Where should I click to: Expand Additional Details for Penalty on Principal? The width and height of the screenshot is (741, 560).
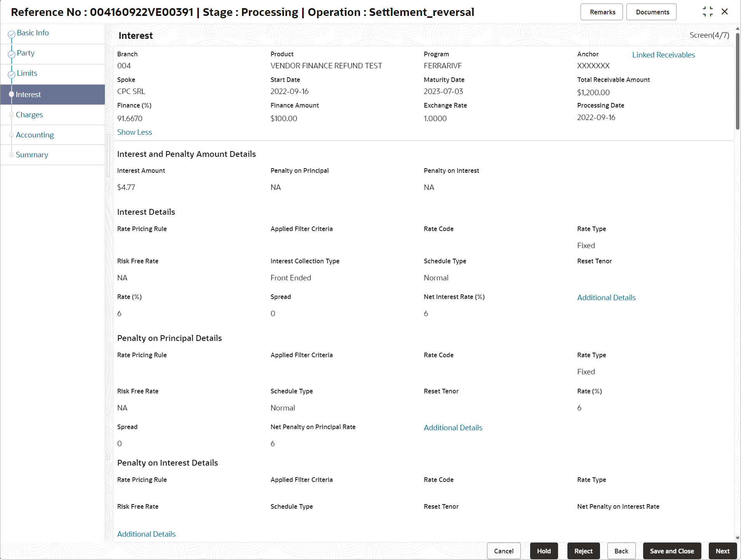tap(453, 428)
